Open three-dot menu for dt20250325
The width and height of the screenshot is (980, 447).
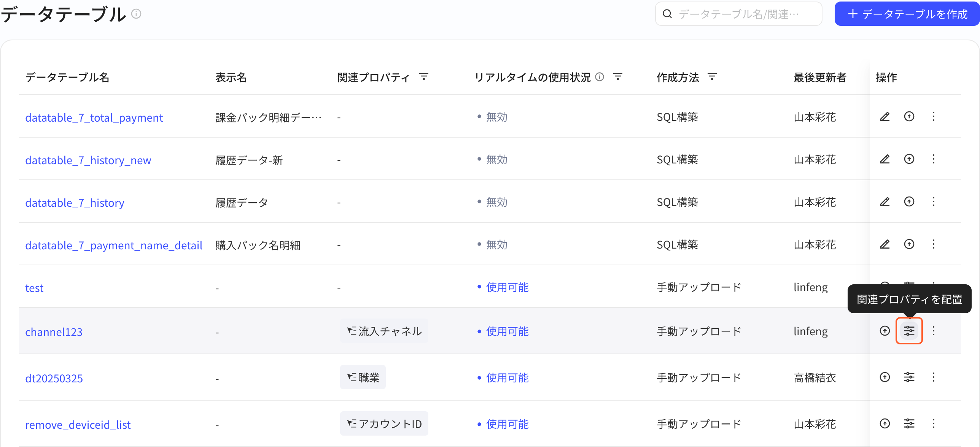click(933, 377)
